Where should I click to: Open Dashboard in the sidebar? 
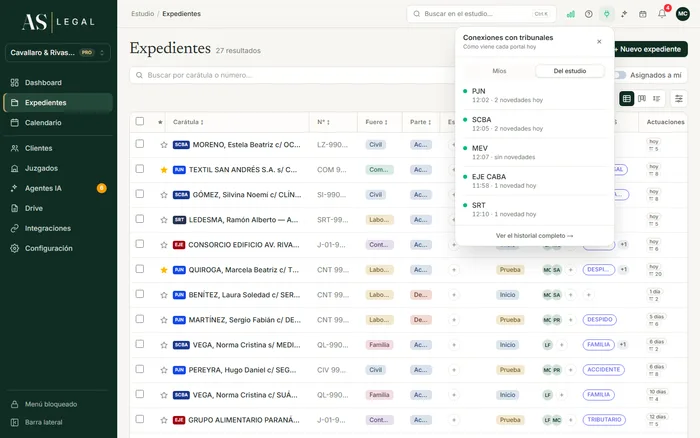(x=58, y=83)
